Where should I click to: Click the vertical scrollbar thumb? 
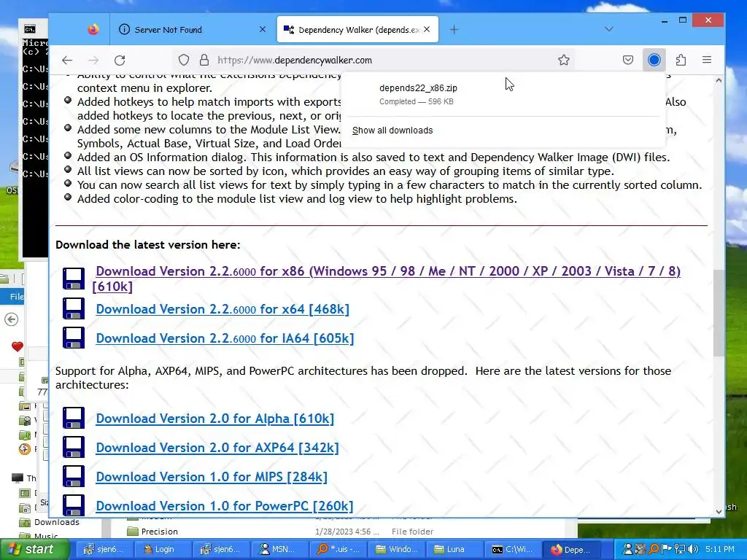pyautogui.click(x=719, y=312)
